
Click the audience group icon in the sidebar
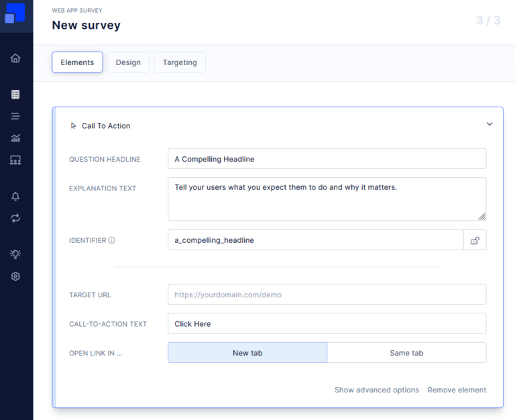point(15,160)
